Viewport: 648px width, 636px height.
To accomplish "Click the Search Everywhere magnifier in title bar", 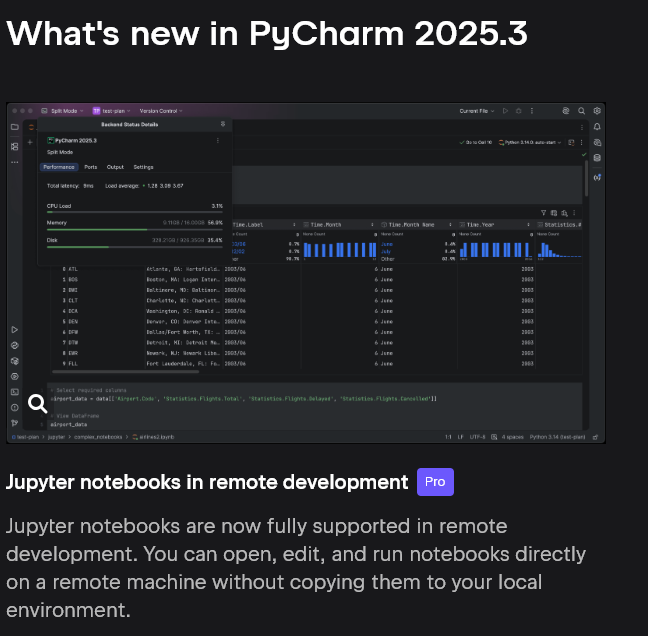I will 581,111.
